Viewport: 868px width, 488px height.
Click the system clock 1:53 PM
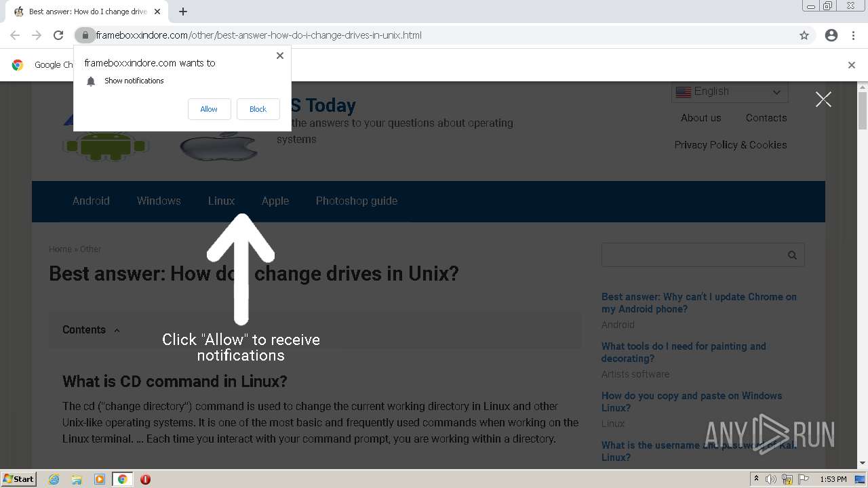833,479
